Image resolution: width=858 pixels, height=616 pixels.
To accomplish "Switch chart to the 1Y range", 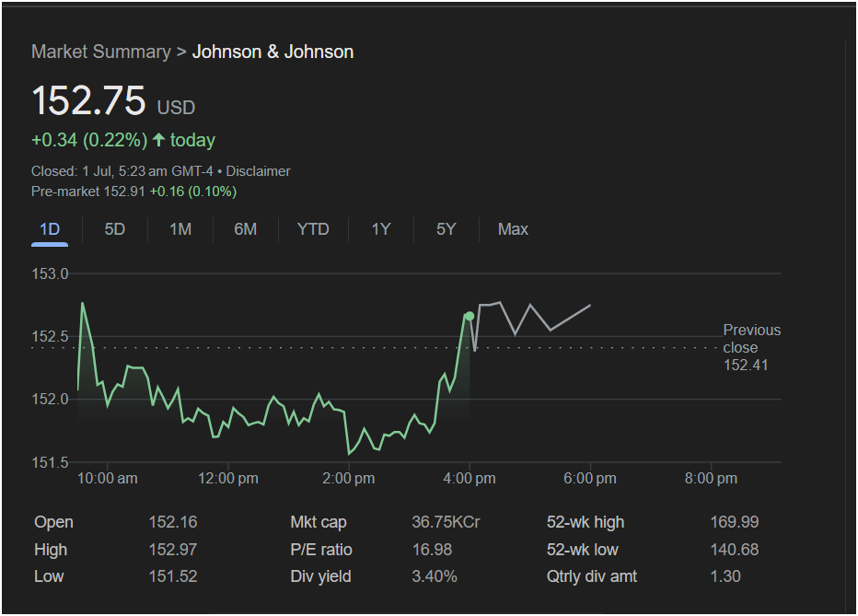I will point(381,229).
